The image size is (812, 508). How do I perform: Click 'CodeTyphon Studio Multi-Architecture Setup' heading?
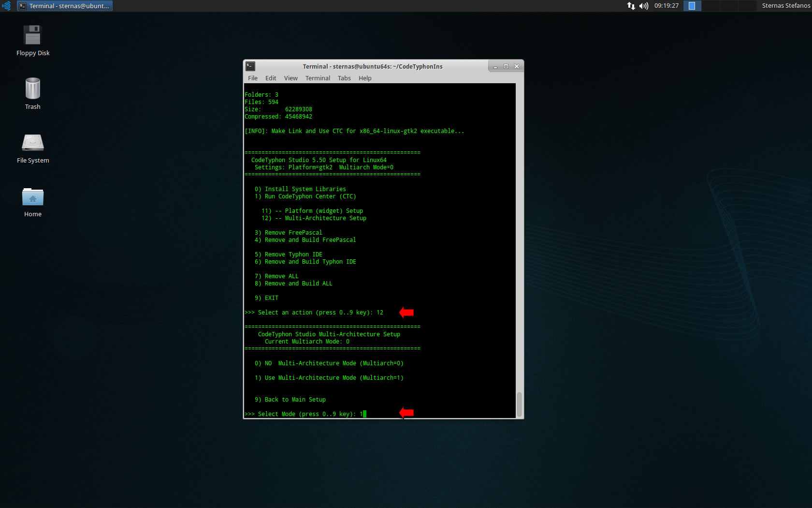point(329,334)
